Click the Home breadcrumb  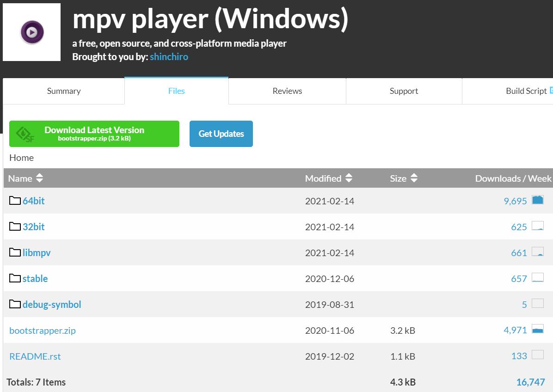tap(22, 158)
